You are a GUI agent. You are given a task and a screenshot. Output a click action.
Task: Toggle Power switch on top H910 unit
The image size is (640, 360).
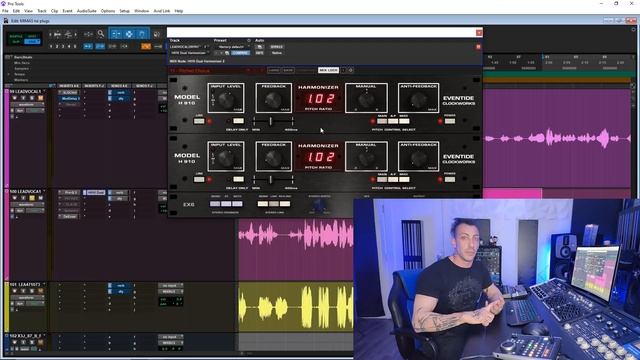coord(449,121)
